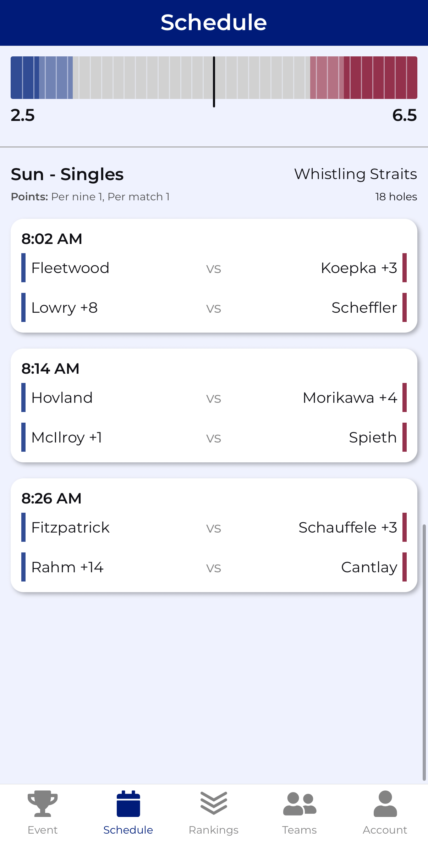The width and height of the screenshot is (428, 868).
Task: Tap the 8:26 AM tee time card
Action: (x=52, y=499)
